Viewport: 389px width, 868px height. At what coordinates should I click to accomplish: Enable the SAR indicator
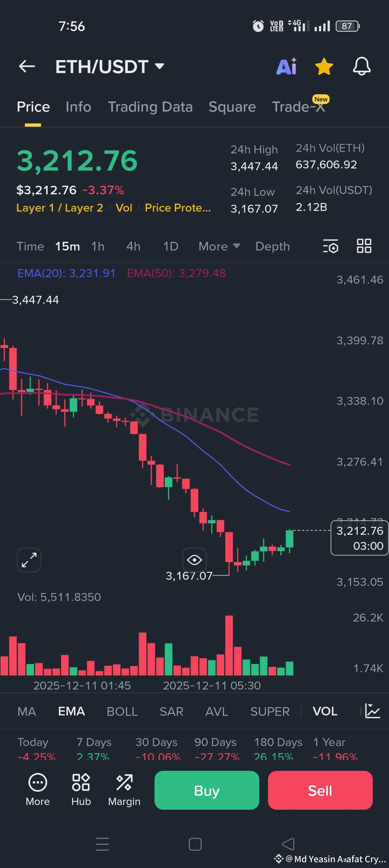tap(171, 711)
